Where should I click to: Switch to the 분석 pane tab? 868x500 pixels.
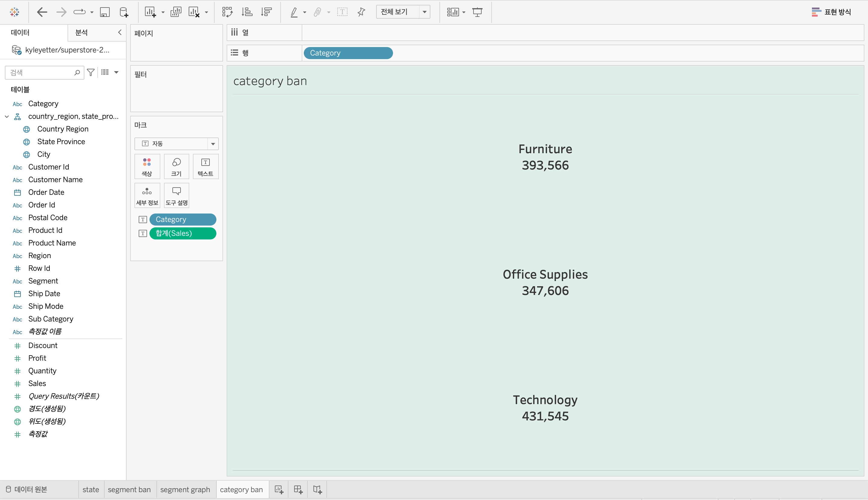click(81, 33)
